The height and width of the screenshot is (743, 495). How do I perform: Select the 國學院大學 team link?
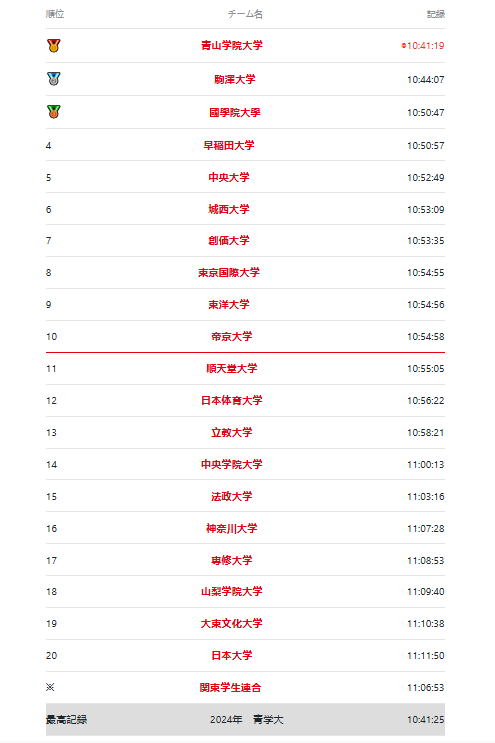[x=234, y=112]
